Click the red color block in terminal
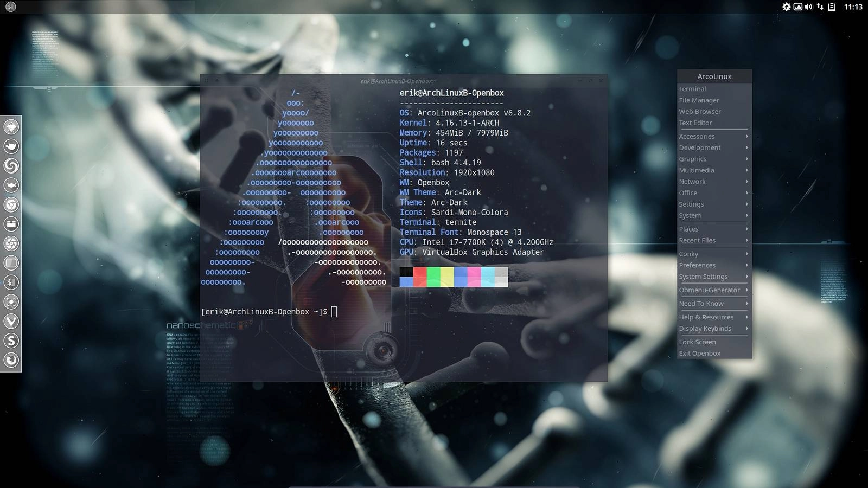Image resolution: width=868 pixels, height=488 pixels. [x=420, y=277]
